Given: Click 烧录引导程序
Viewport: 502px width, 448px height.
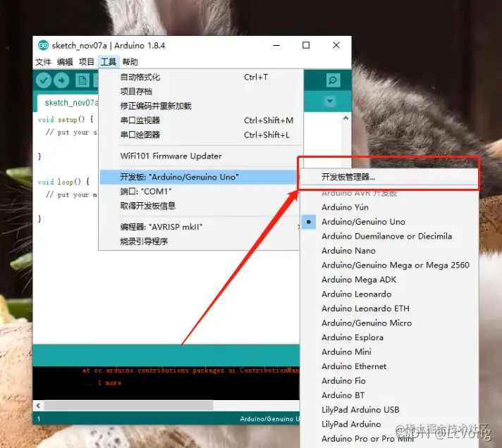Looking at the screenshot, I should point(200,241).
